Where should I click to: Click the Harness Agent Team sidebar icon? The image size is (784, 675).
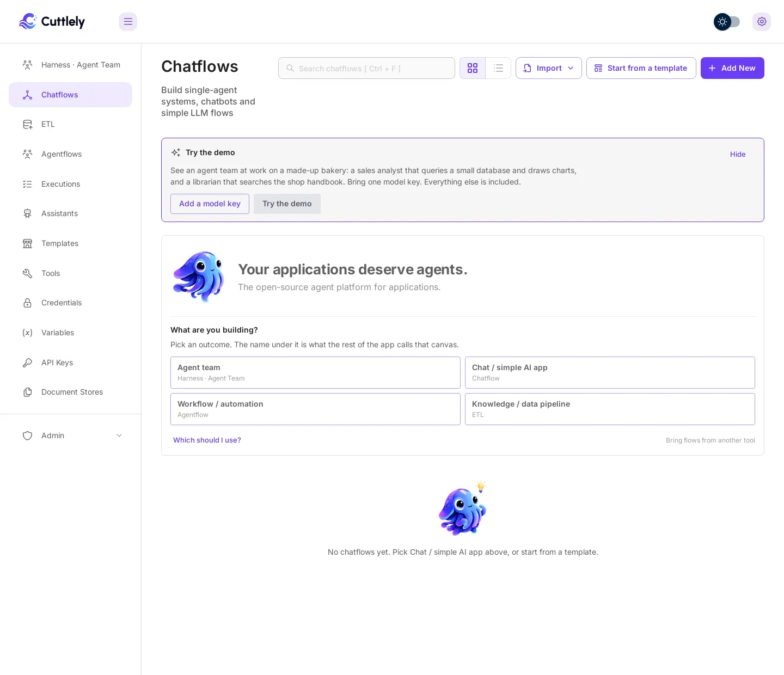tap(27, 65)
